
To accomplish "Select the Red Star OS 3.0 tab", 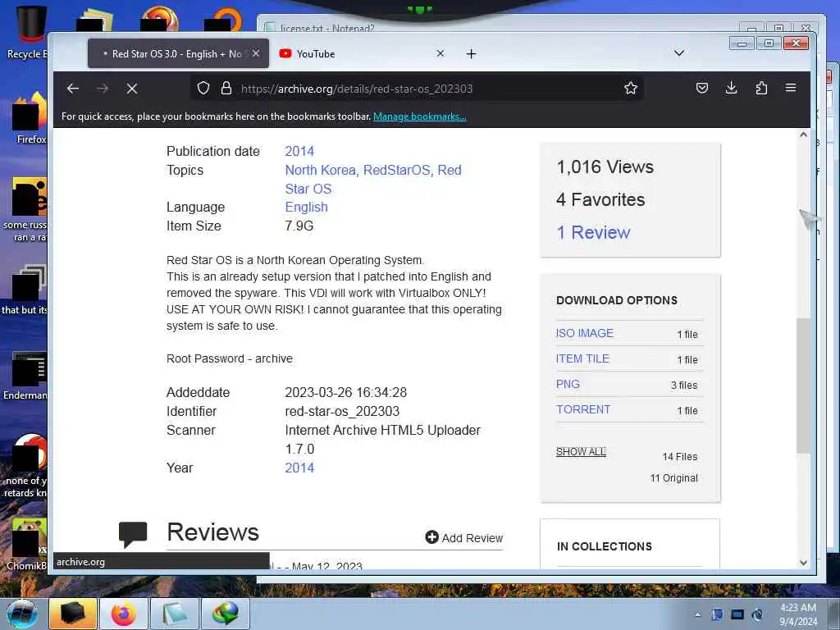I will coord(178,53).
